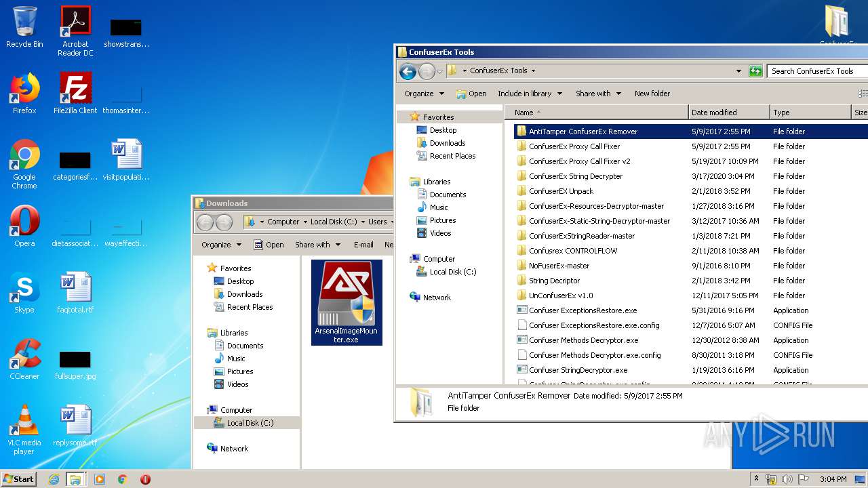Open Windows Media Player taskbar icon
Viewport: 868px width, 488px height.
pyautogui.click(x=100, y=479)
